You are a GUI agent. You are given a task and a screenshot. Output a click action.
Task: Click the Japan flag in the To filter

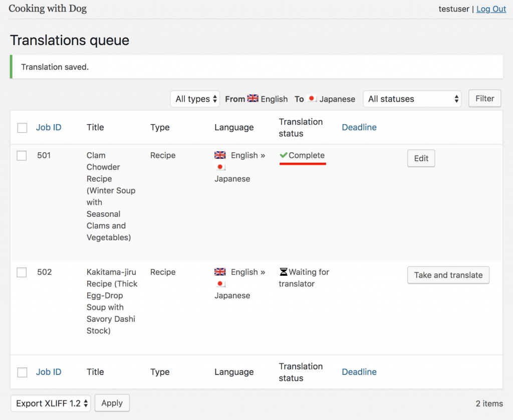click(312, 99)
